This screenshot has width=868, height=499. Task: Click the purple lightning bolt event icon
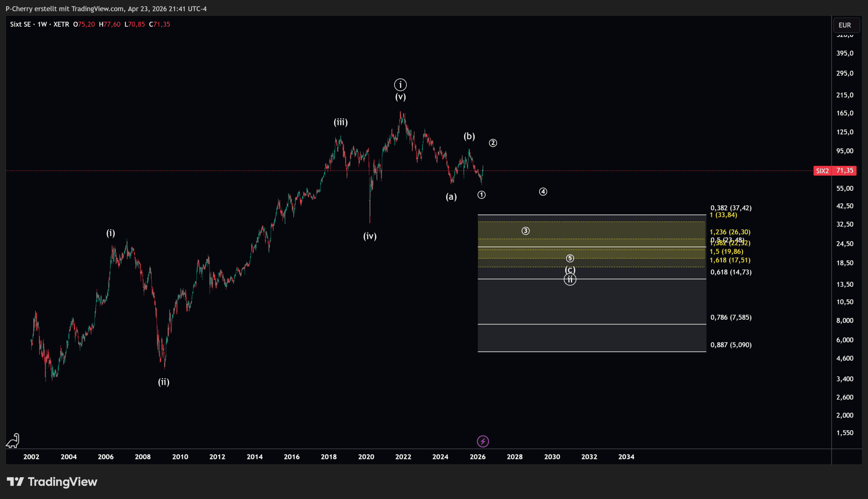[x=483, y=441]
